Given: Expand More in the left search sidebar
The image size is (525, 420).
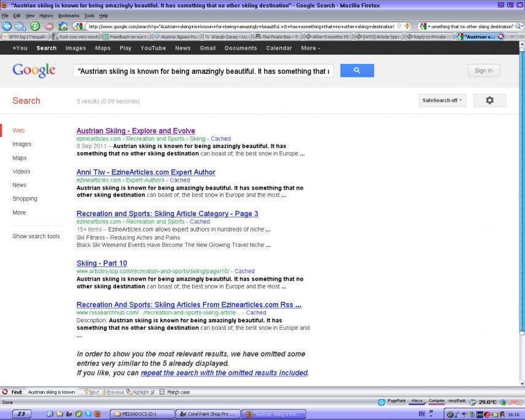Looking at the screenshot, I should point(19,212).
